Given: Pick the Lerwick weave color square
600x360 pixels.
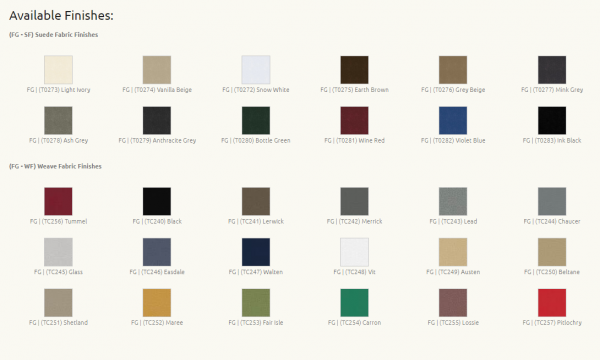Looking at the screenshot, I should coord(256,201).
